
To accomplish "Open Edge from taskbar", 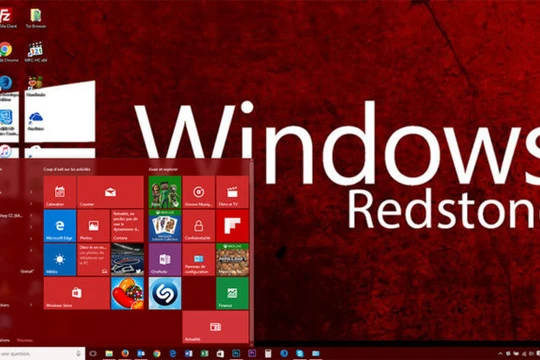I will pyautogui.click(x=173, y=353).
